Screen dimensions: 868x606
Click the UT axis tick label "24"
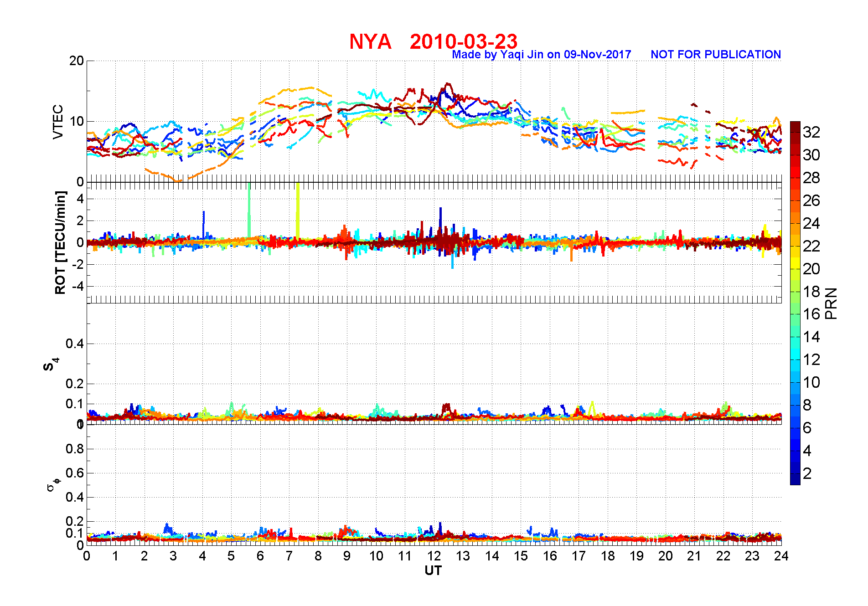coord(781,556)
